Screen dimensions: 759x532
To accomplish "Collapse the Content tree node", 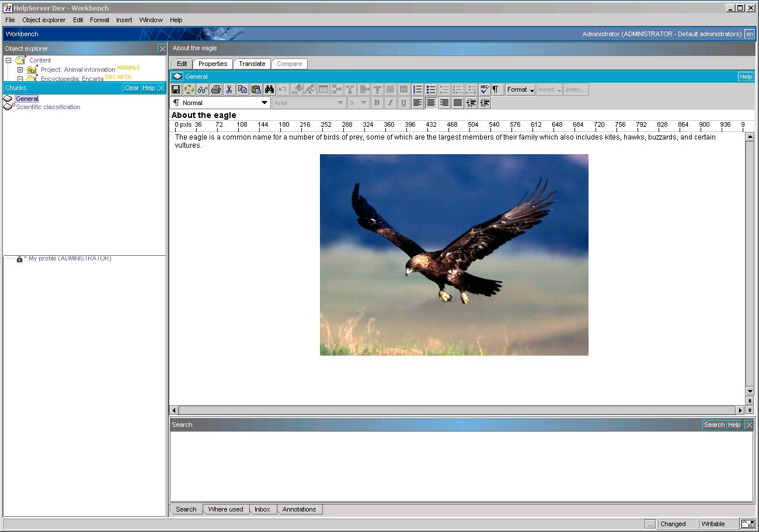I will pyautogui.click(x=8, y=60).
